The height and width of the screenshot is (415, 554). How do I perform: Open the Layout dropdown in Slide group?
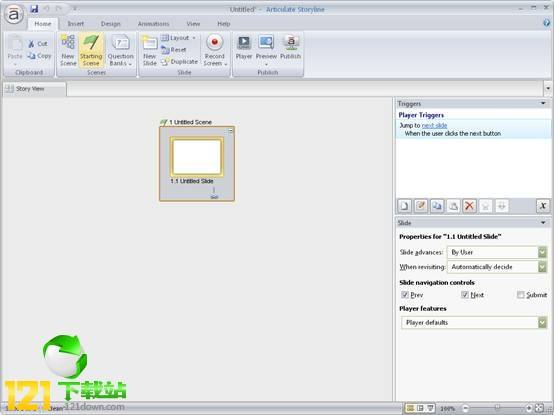point(178,38)
